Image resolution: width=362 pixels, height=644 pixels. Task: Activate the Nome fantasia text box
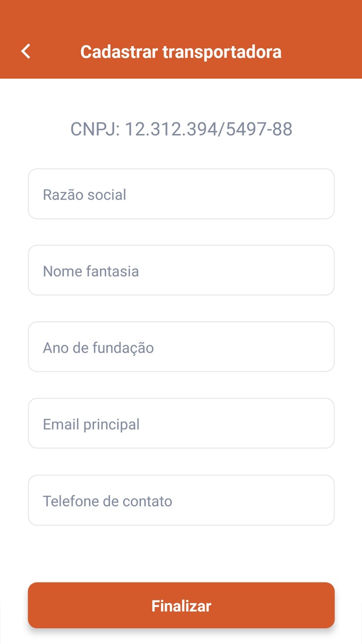point(181,270)
